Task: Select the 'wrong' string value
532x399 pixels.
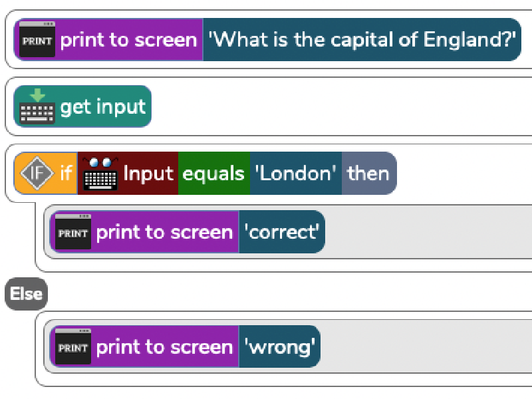Action: 279,346
